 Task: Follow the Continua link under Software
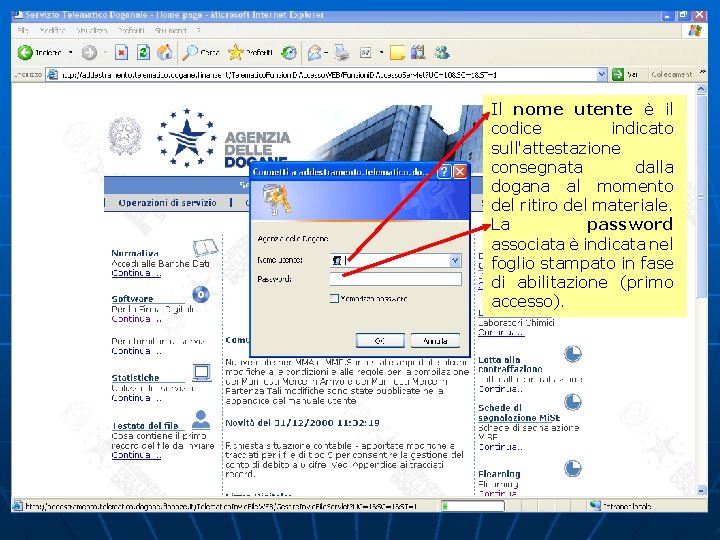coord(136,319)
